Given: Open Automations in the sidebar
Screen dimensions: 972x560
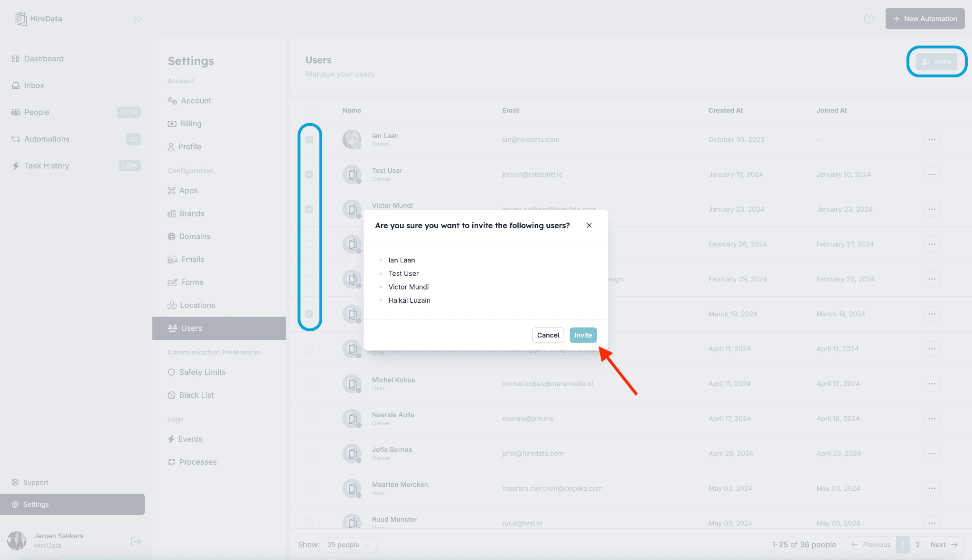Looking at the screenshot, I should tap(47, 139).
